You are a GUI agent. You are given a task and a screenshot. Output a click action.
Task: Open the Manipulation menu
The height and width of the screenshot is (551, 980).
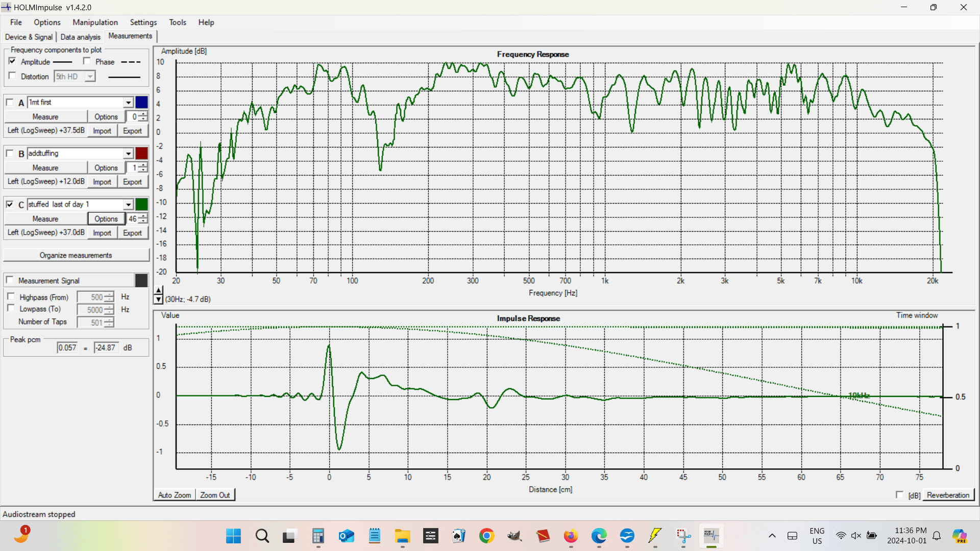95,22
